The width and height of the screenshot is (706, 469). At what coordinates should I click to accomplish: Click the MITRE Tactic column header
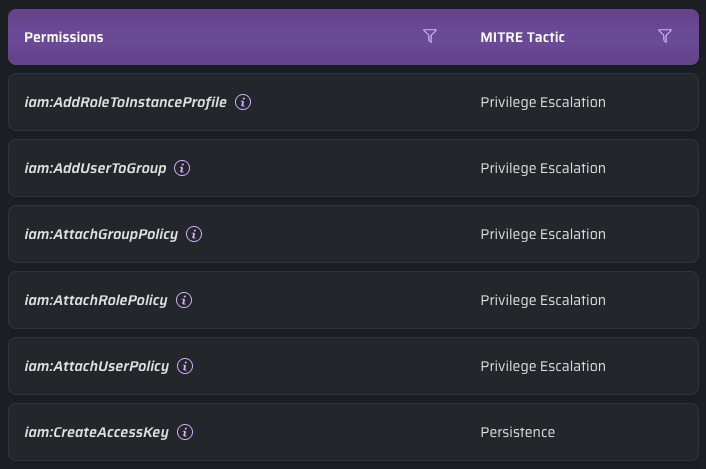[x=522, y=37]
